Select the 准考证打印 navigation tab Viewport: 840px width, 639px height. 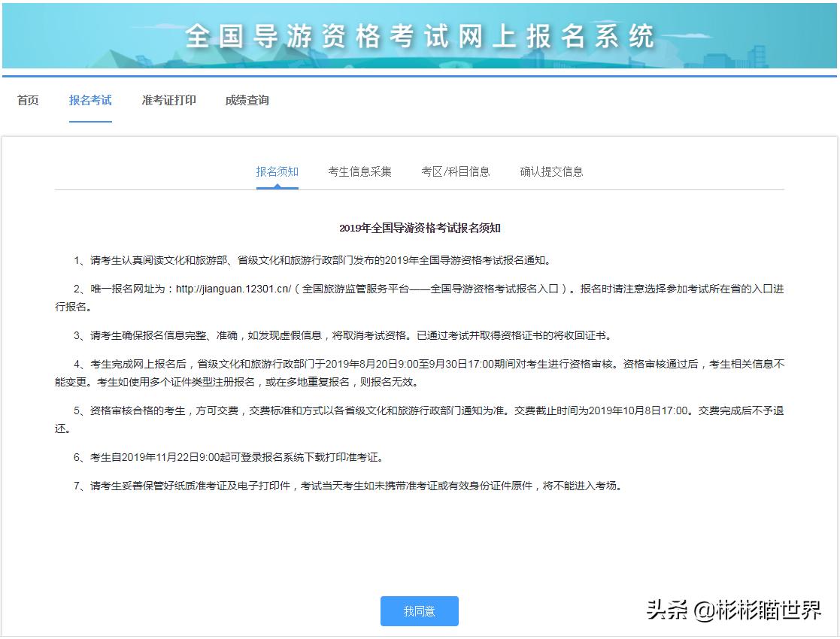[168, 100]
